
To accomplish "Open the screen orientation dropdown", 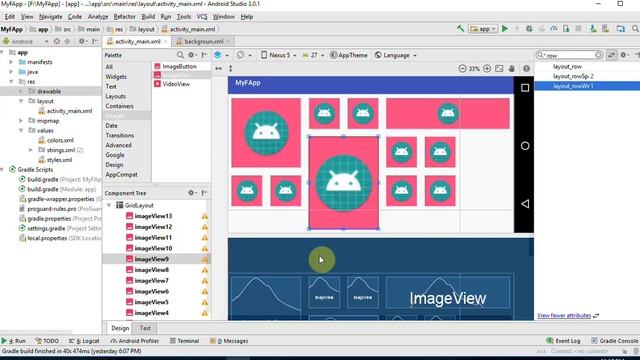I will point(244,55).
